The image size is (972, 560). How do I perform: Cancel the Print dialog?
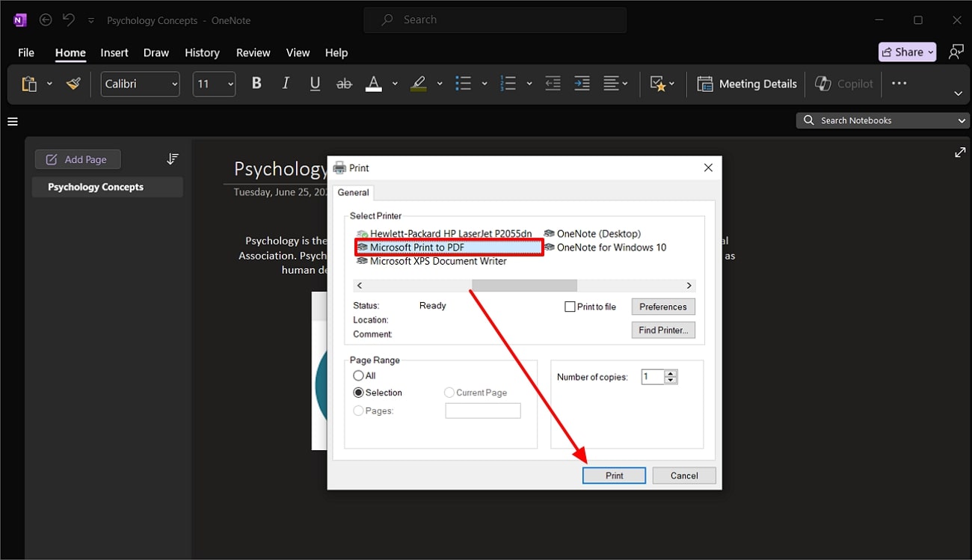[684, 476]
